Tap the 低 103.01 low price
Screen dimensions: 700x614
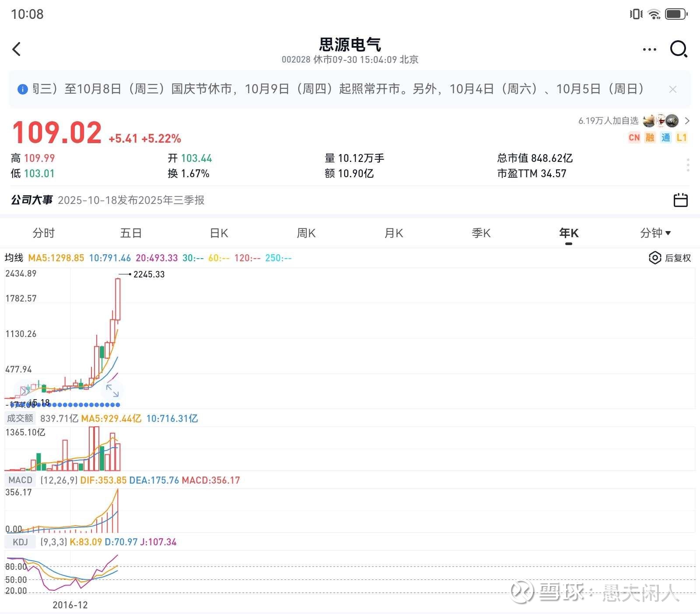[33, 174]
